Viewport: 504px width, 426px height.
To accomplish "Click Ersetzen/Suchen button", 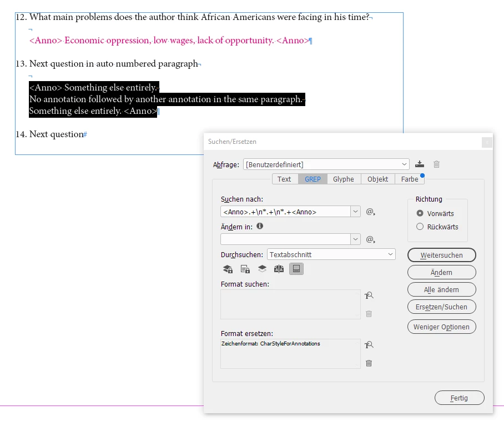I will click(x=442, y=307).
